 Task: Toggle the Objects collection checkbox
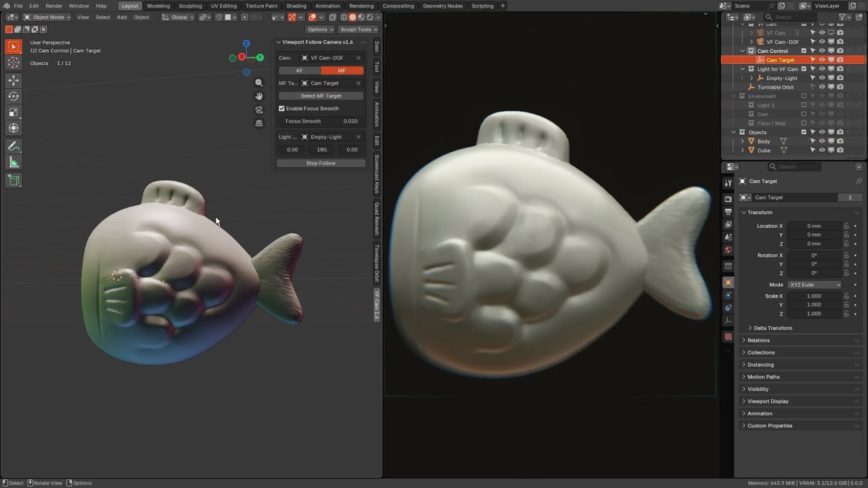click(x=804, y=132)
